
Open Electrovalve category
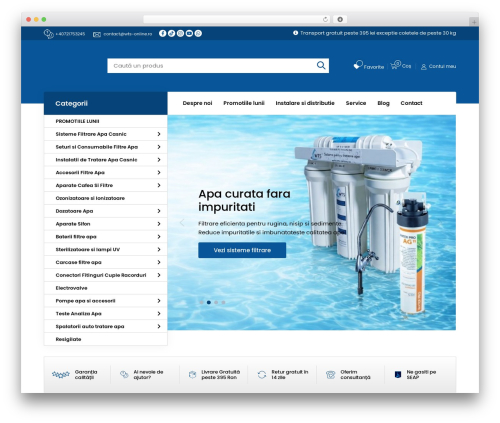click(x=71, y=288)
